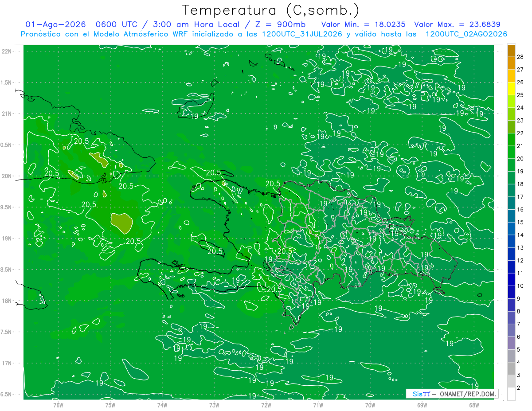Screen dimensions: 532x411
Task: Click the bright yellow swatch in color scale
Action: [511, 89]
